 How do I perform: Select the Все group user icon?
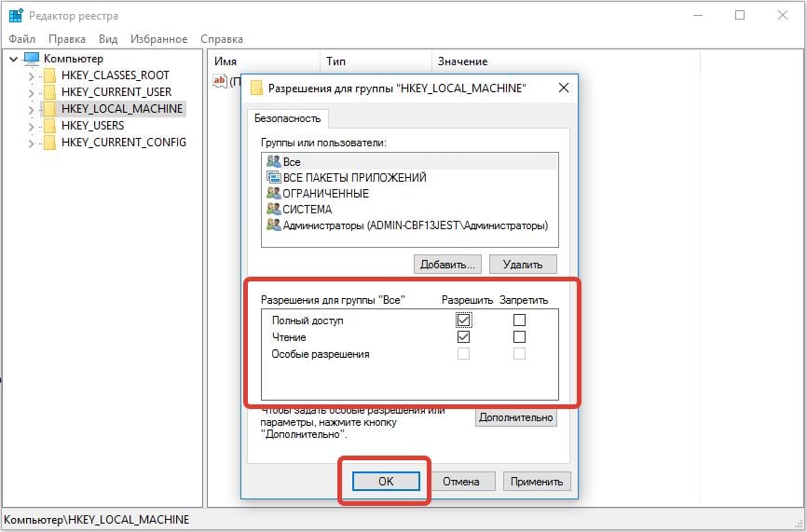pos(273,162)
